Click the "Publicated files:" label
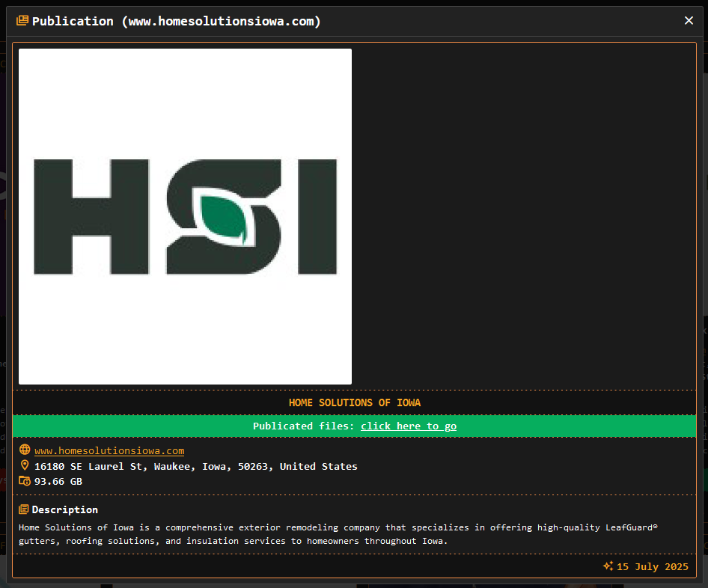The image size is (708, 588). coord(304,426)
